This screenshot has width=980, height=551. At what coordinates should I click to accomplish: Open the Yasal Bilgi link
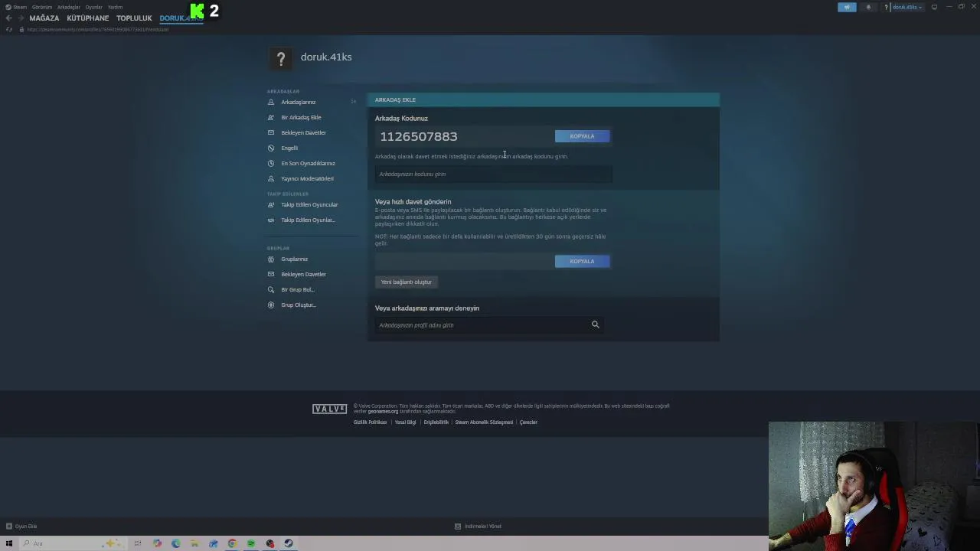click(405, 422)
